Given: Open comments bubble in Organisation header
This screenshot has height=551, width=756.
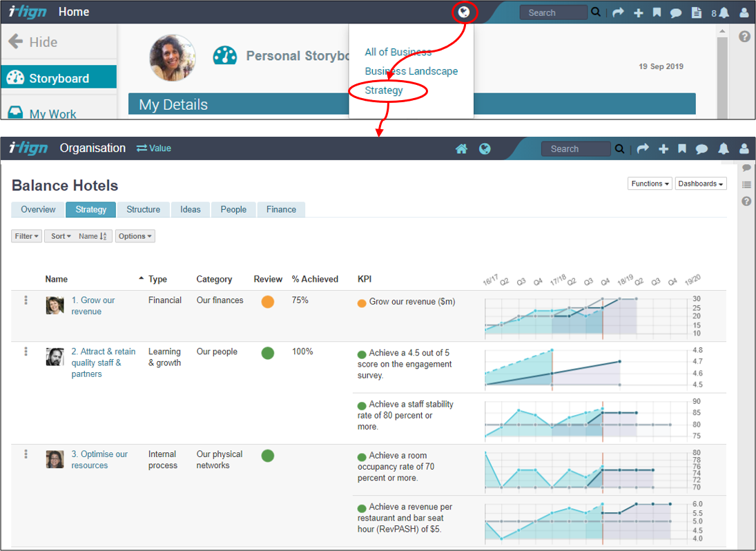Looking at the screenshot, I should click(701, 149).
